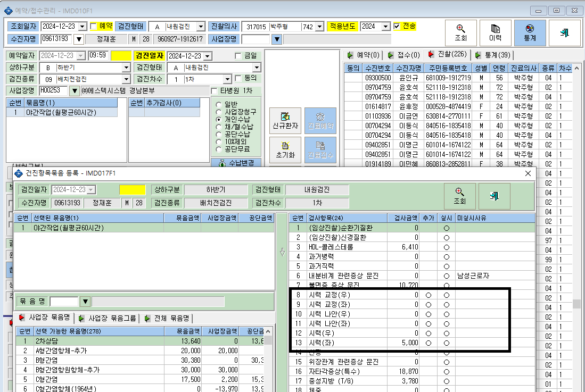This screenshot has width=585, height=392.
Task: Click the 신규환자 new patient icon
Action: tap(285, 121)
